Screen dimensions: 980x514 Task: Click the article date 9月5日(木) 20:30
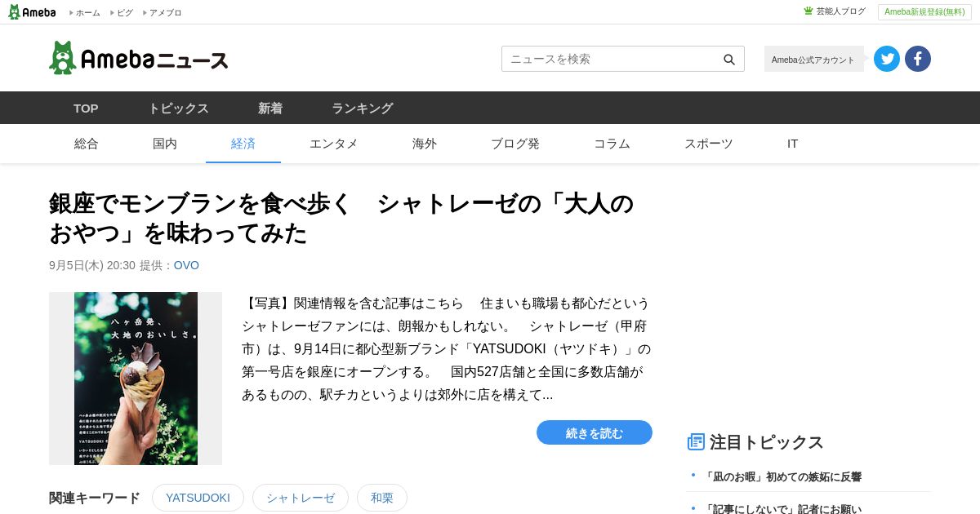[92, 265]
